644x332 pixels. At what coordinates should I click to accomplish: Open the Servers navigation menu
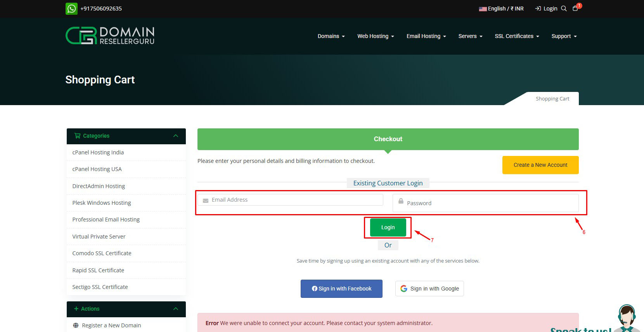[x=470, y=36]
